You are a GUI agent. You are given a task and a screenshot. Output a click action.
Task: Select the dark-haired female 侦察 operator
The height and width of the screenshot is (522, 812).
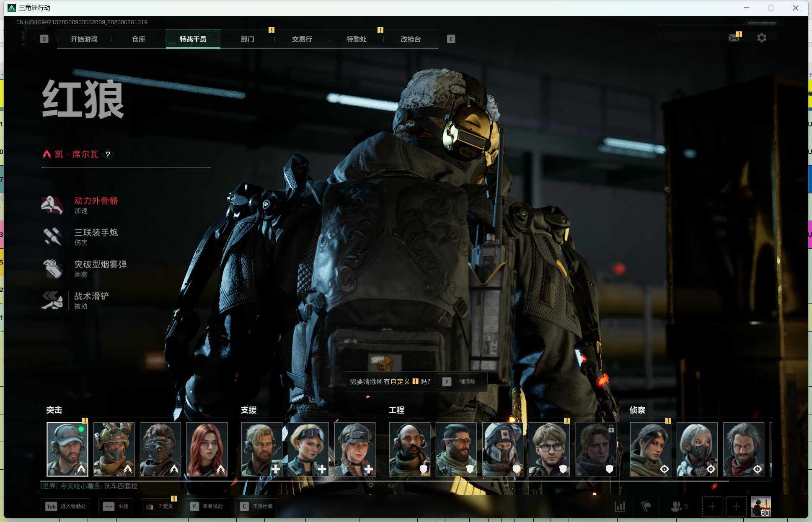(651, 449)
